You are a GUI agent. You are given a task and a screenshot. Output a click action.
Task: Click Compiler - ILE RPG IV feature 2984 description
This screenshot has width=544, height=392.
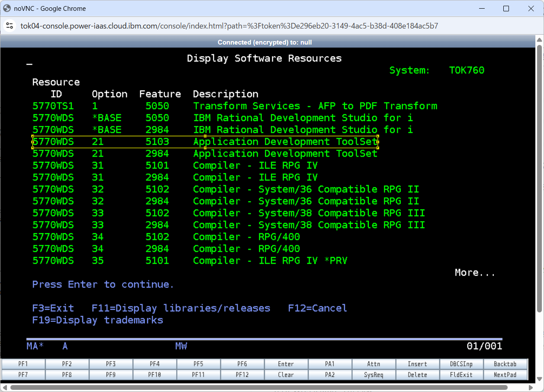(255, 177)
